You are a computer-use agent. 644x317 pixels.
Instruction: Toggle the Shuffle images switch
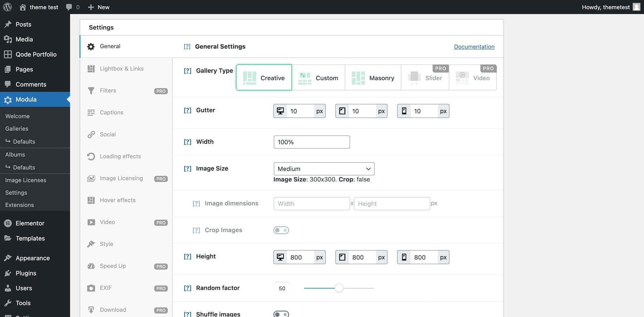point(281,314)
